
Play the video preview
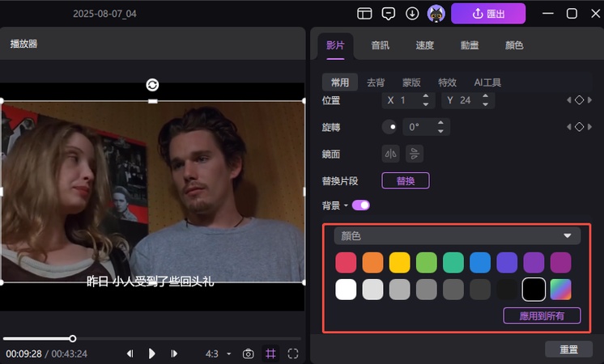151,353
